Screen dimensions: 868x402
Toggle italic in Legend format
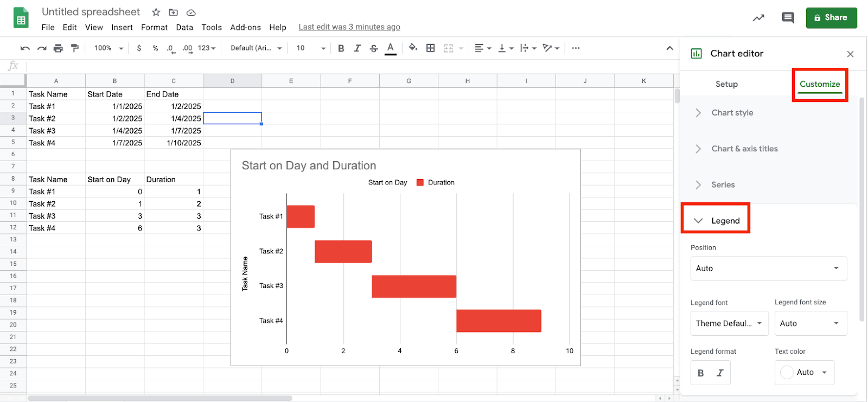[x=720, y=373]
